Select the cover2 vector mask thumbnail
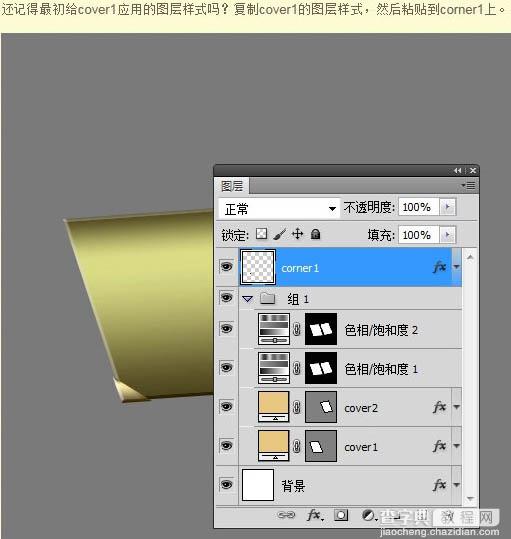Image resolution: width=511 pixels, height=539 pixels. click(x=321, y=407)
